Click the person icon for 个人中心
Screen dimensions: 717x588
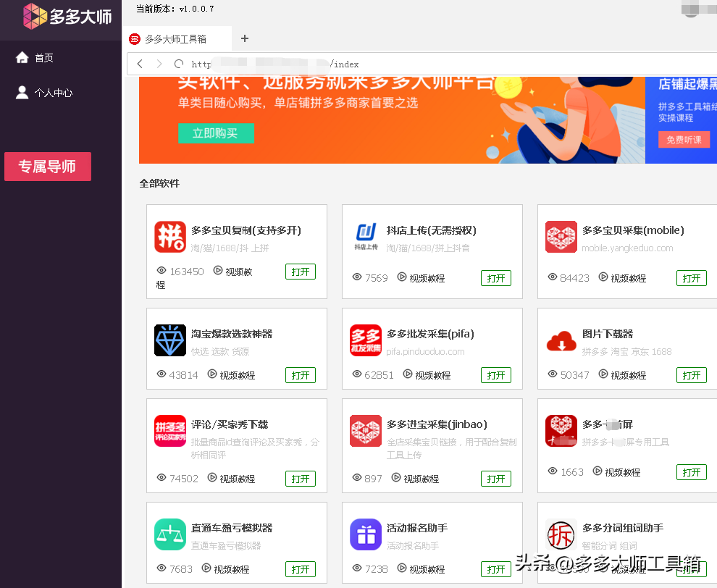[x=20, y=91]
